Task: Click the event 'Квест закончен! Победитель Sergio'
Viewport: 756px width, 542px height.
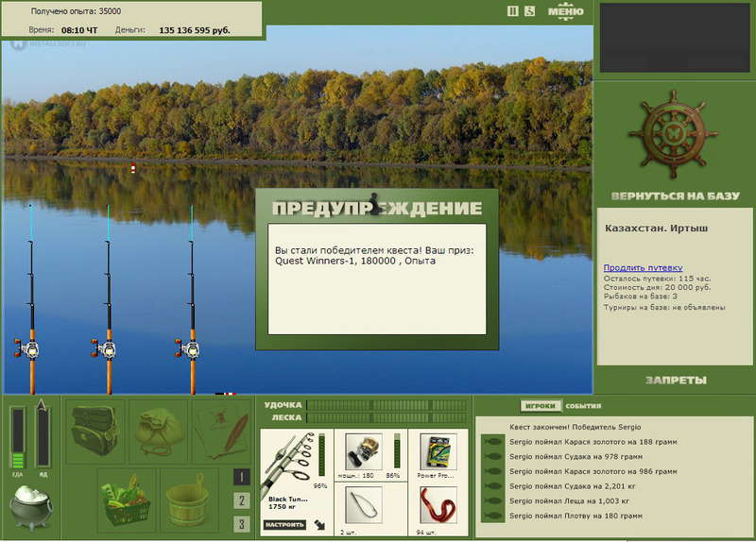Action: click(x=576, y=427)
